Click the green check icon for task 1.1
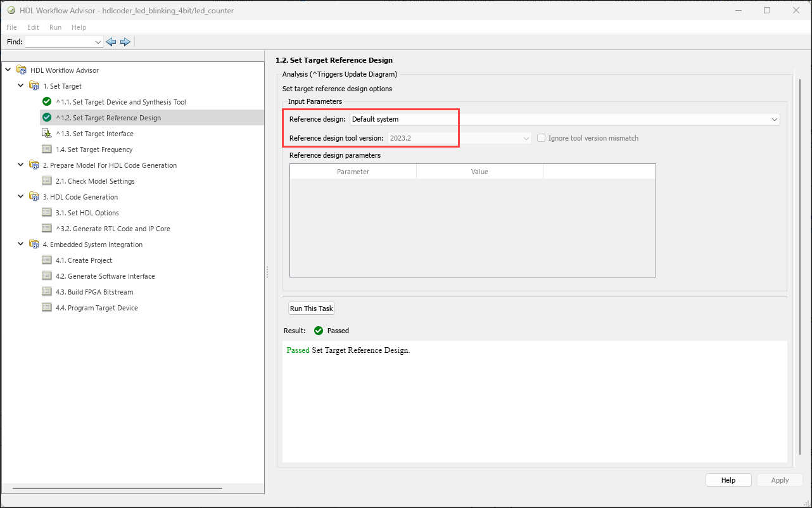The image size is (812, 508). pyautogui.click(x=47, y=102)
